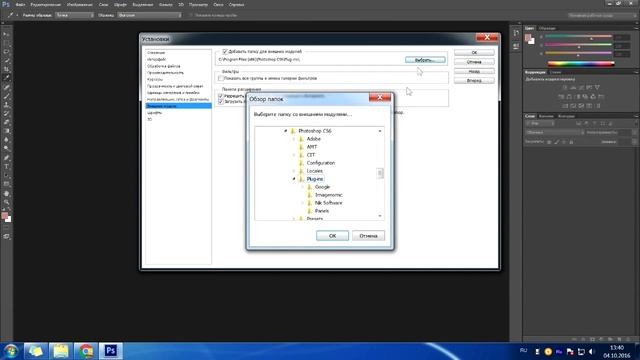
Task: Enable 'Показать все группы' filter gallery checkbox
Action: (x=221, y=78)
